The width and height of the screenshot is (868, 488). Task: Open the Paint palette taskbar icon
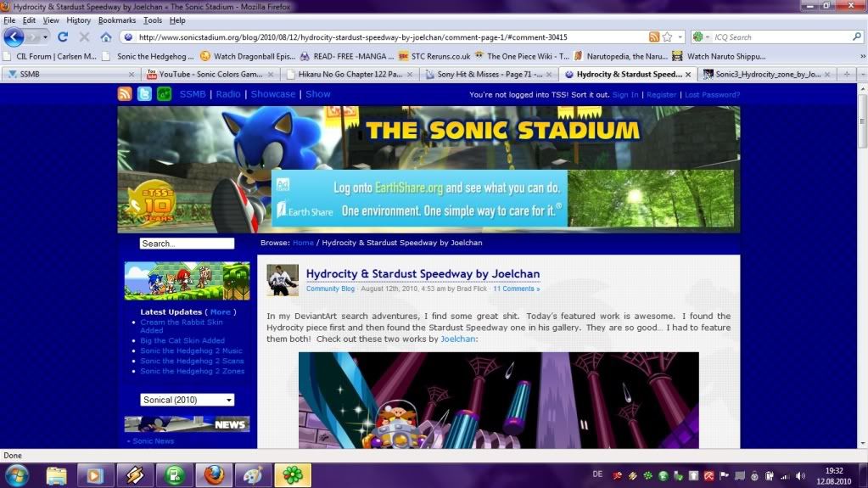254,475
